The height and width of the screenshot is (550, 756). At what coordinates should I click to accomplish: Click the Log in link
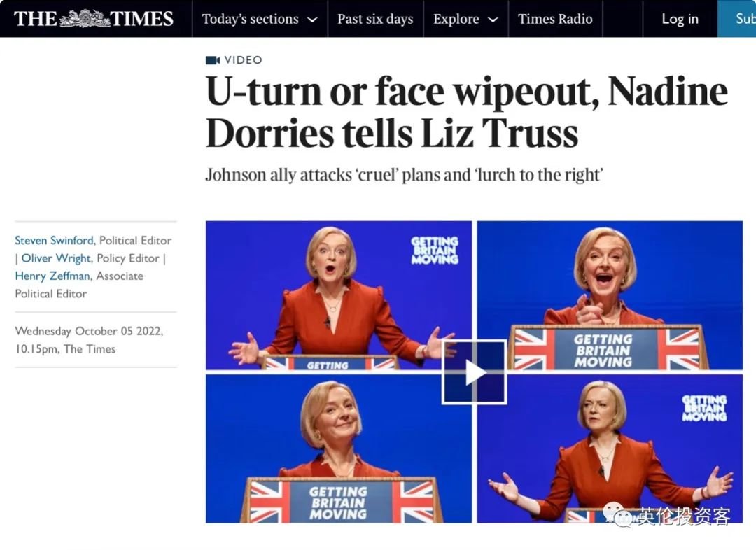680,19
